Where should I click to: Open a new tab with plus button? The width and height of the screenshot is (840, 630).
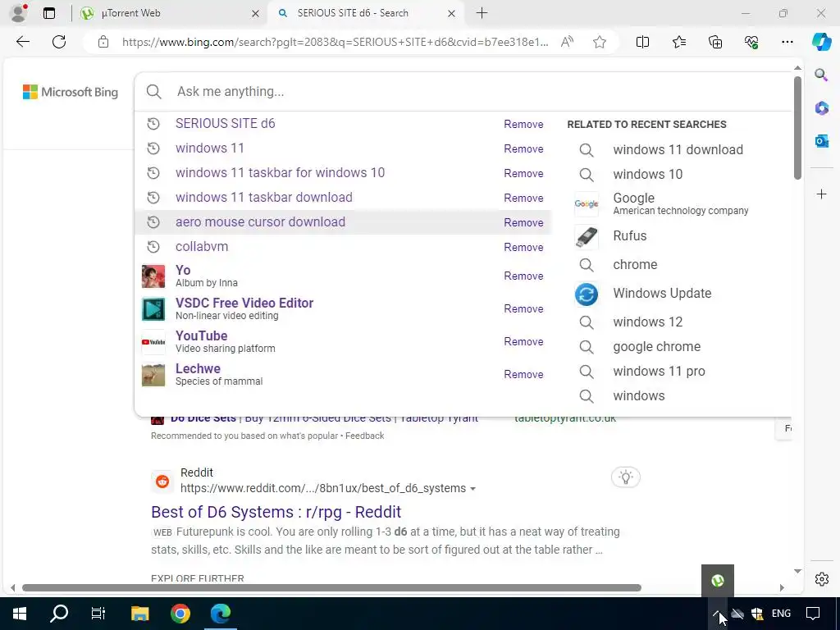(x=482, y=13)
